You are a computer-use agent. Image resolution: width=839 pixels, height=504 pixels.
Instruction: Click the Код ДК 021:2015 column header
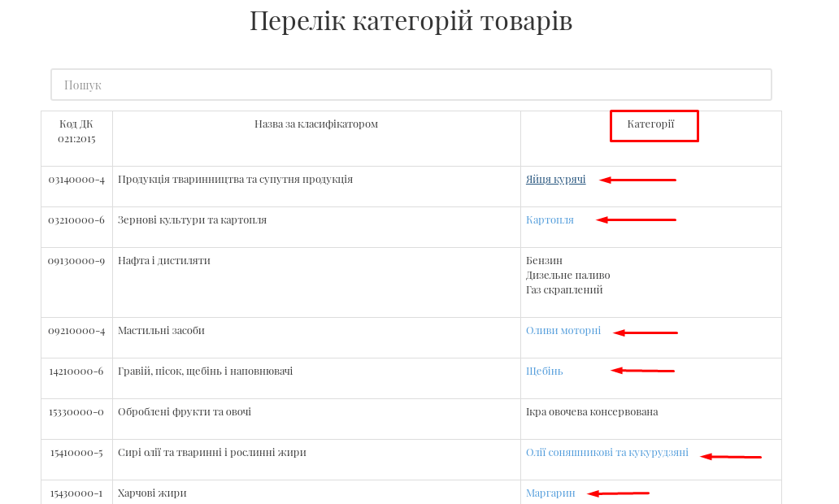[x=76, y=131]
